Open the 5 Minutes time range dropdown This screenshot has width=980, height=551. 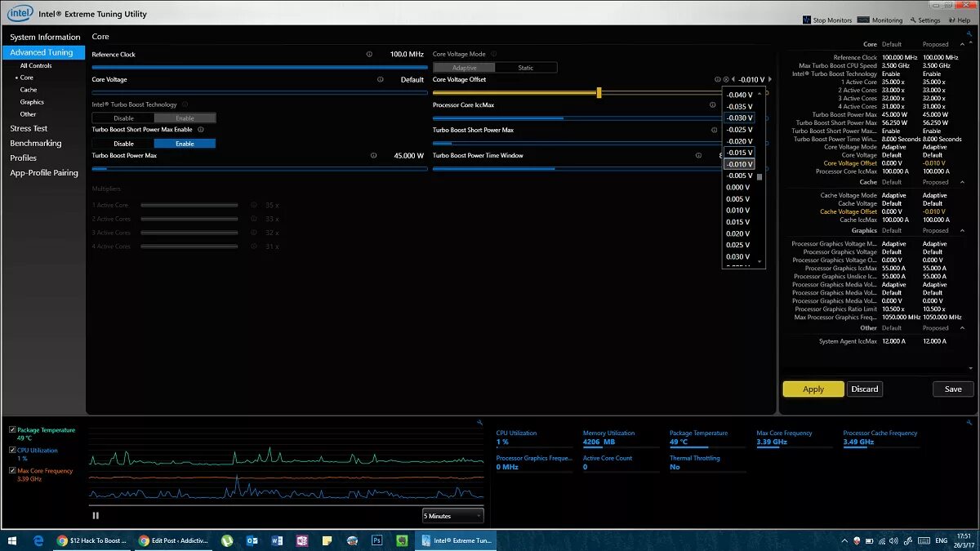coord(452,516)
